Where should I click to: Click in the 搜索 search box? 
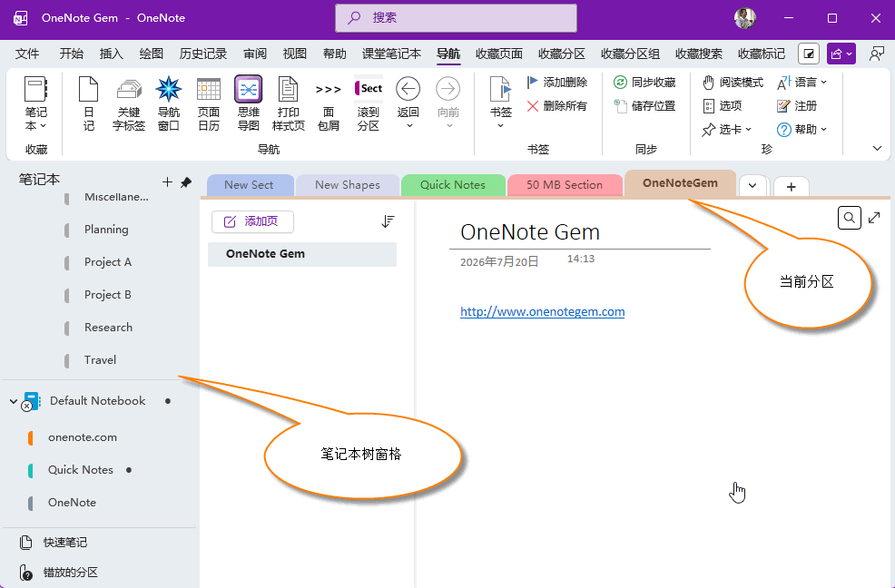(456, 18)
